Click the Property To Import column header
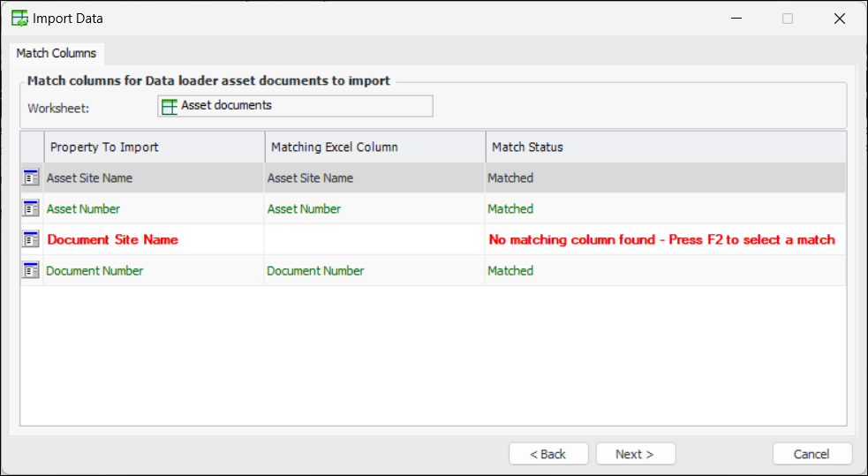 pos(154,147)
